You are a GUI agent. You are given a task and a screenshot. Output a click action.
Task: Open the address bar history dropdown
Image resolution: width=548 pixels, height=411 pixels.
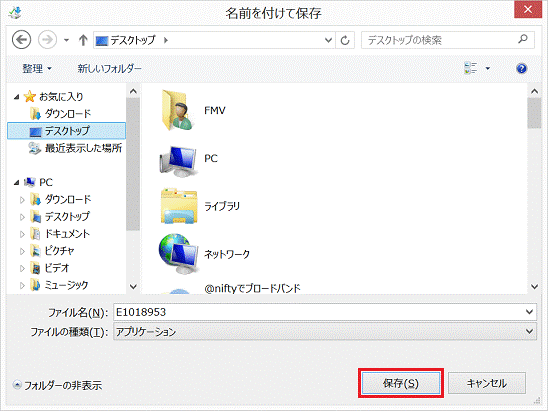click(328, 40)
